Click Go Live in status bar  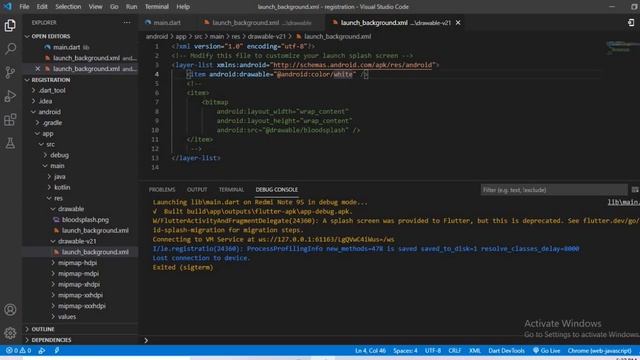coord(546,351)
